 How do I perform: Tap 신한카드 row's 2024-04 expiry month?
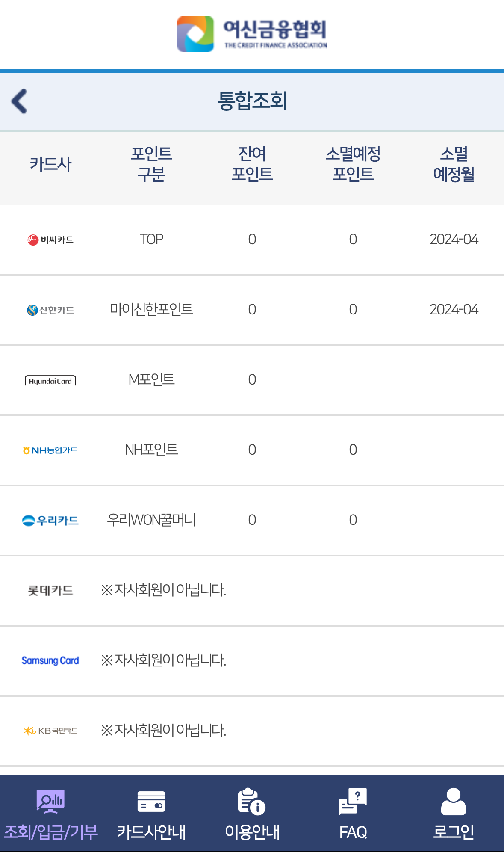(x=454, y=309)
